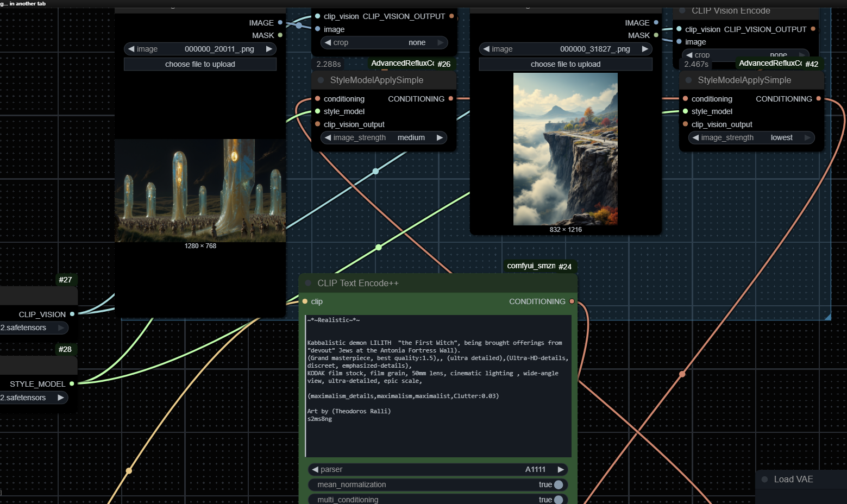Click the STYLE_MODEL output slot on node #28
Image resolution: width=847 pixels, height=504 pixels.
[72, 383]
